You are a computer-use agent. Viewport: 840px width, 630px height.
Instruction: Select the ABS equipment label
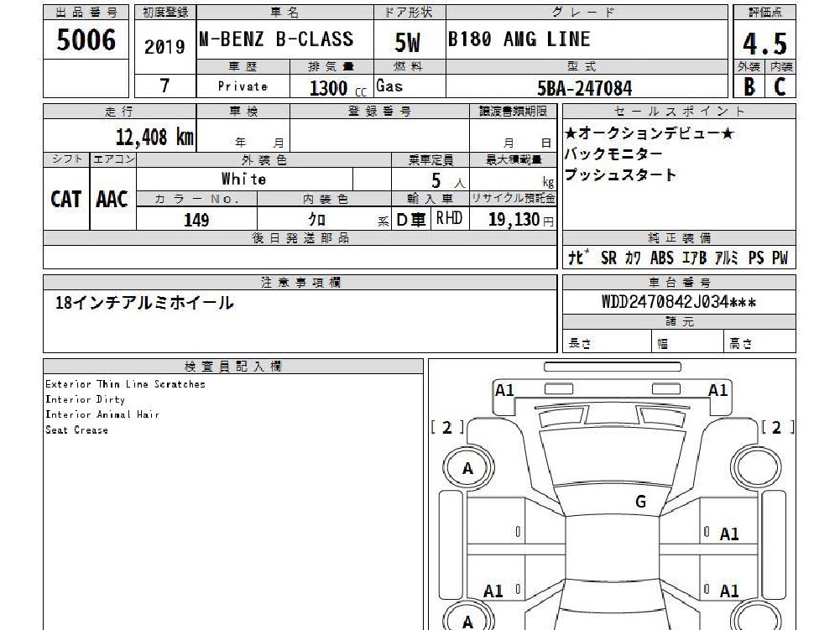(x=661, y=258)
